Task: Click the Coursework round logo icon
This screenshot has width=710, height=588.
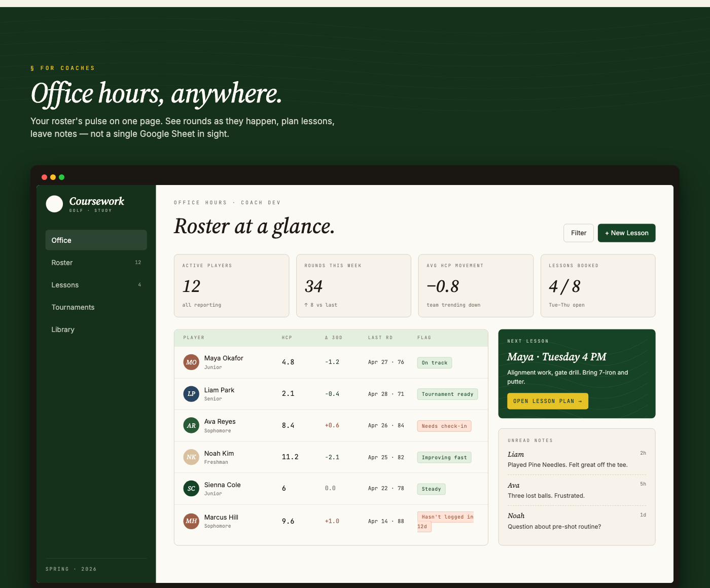Action: coord(54,204)
